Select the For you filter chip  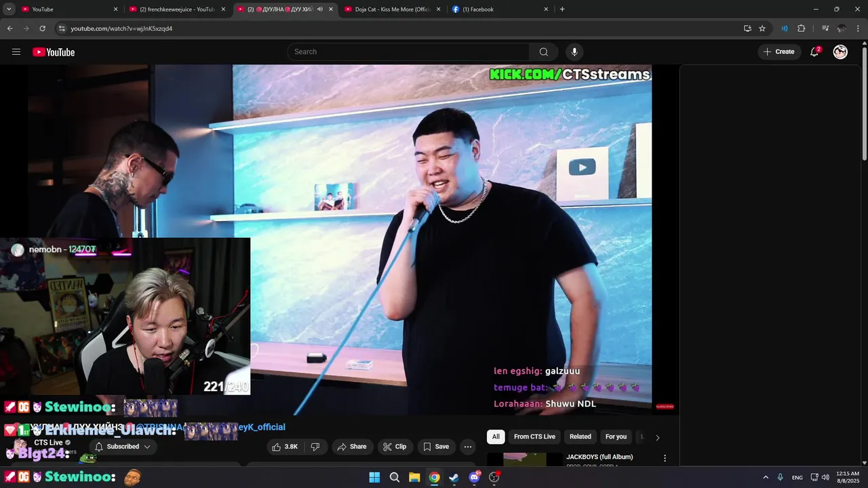click(x=616, y=437)
